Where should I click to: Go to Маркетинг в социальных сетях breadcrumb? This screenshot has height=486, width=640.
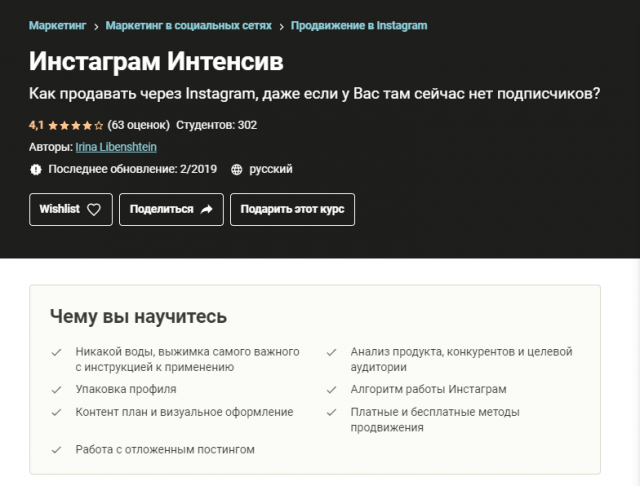coord(188,24)
